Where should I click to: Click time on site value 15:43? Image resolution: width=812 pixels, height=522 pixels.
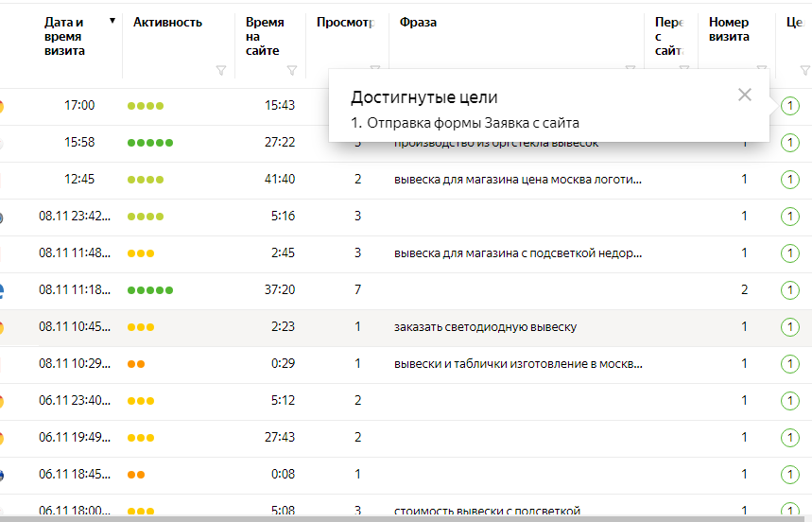[x=280, y=106]
